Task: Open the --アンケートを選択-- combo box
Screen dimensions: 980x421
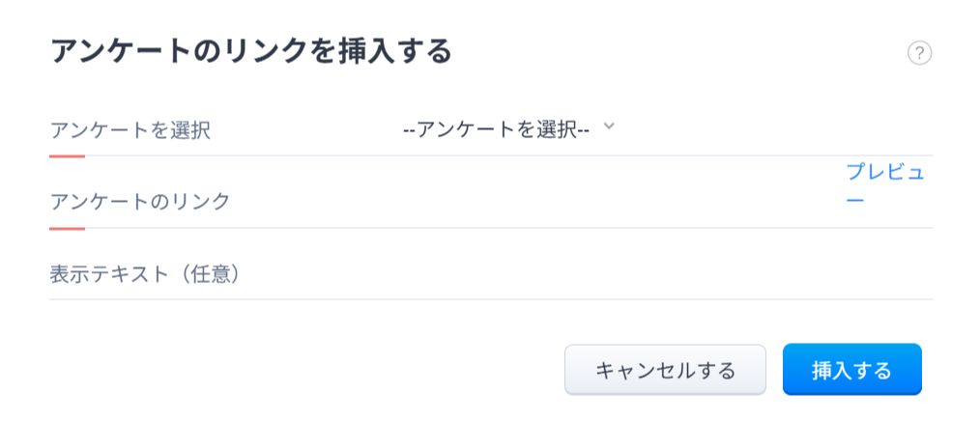Action: pos(497,129)
